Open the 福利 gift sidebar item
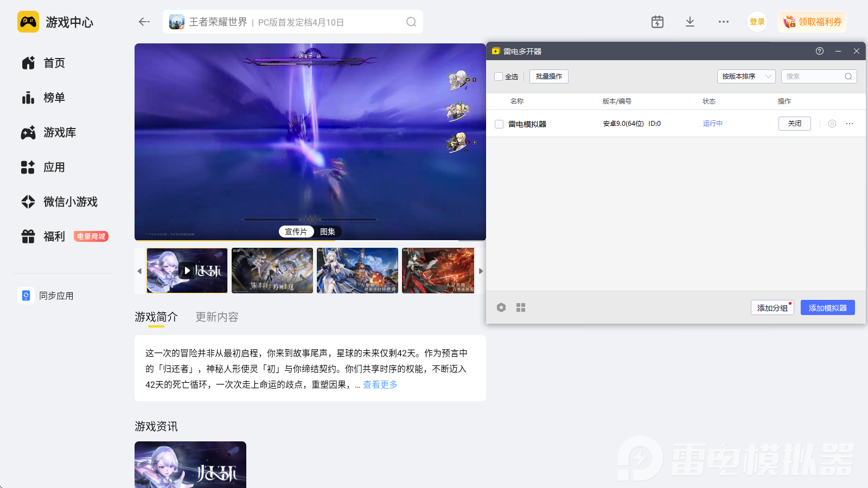This screenshot has height=488, width=868. pyautogui.click(x=43, y=236)
